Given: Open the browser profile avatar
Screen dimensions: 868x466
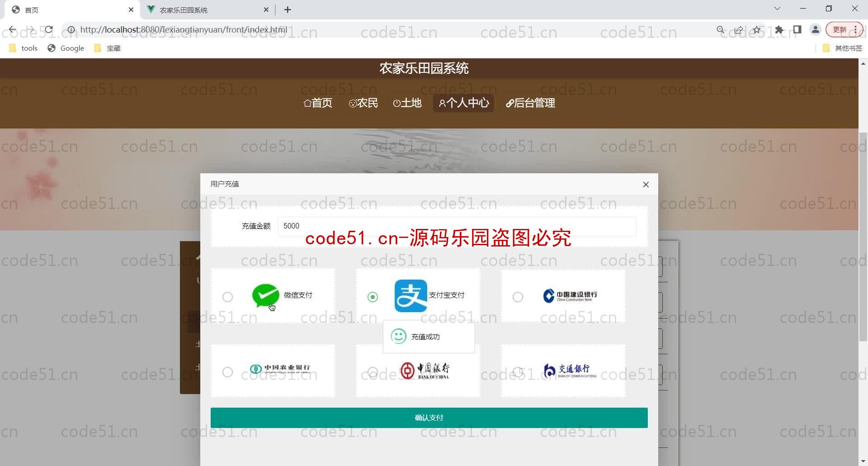Looking at the screenshot, I should [815, 30].
